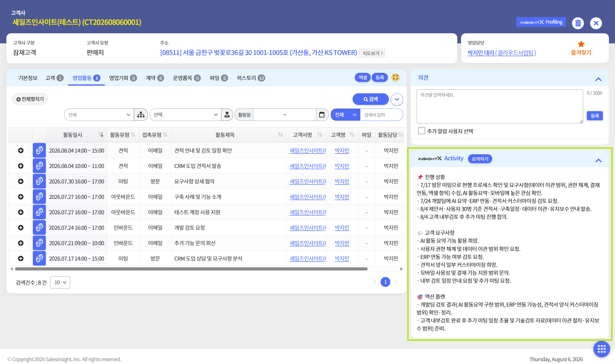Switch to the 운영품목 tab

pyautogui.click(x=187, y=78)
